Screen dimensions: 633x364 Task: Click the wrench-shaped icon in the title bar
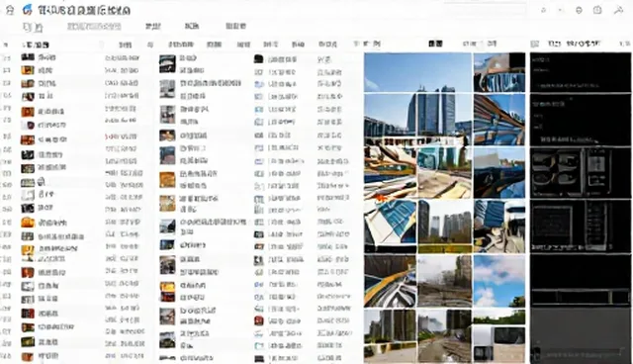coord(618,10)
